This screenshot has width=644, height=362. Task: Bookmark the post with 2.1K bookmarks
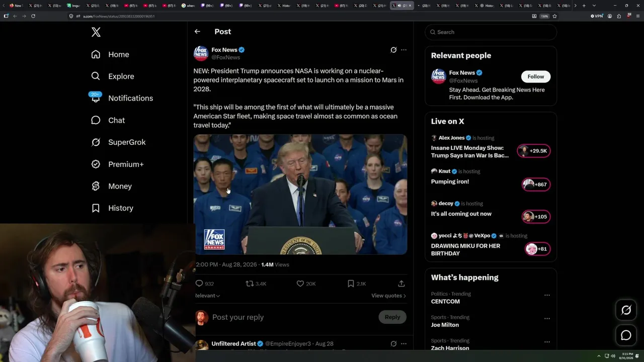click(351, 284)
